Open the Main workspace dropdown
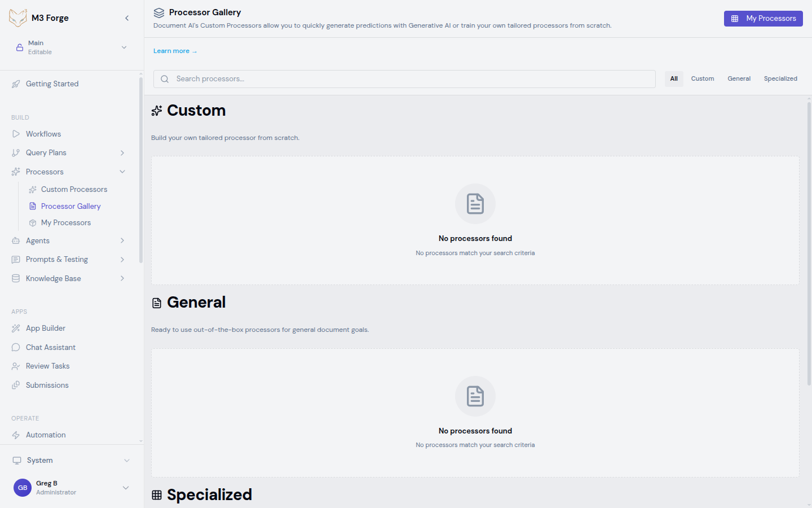Image resolution: width=812 pixels, height=508 pixels. (124, 47)
